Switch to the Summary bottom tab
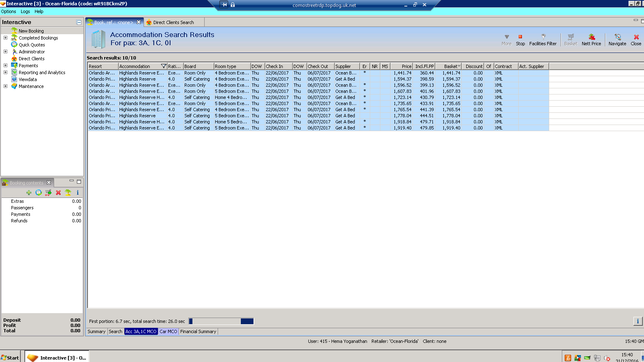The height and width of the screenshot is (362, 644). [96, 331]
